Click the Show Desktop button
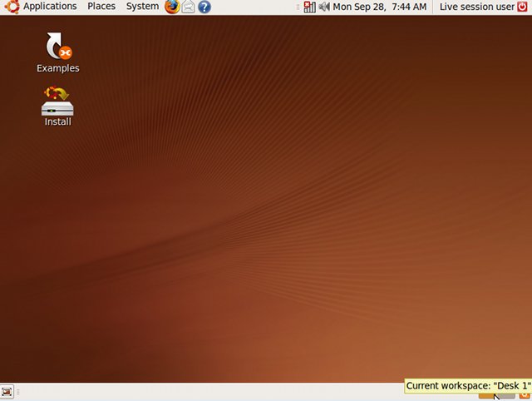 tap(7, 392)
